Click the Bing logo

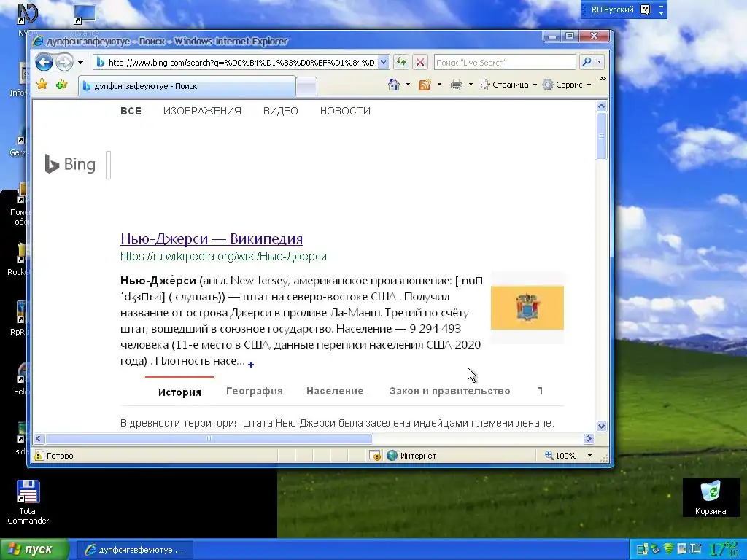click(x=70, y=164)
